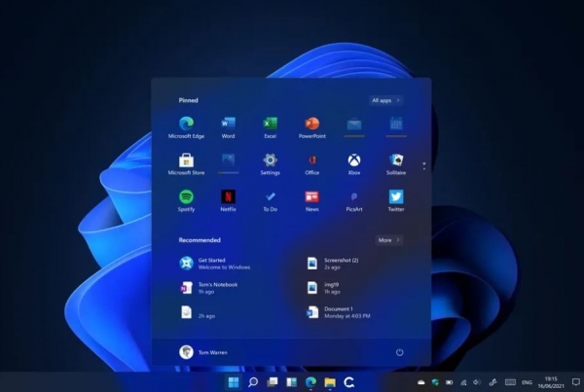Open the notification center icon
Screen dimensions: 584x392
click(576, 382)
